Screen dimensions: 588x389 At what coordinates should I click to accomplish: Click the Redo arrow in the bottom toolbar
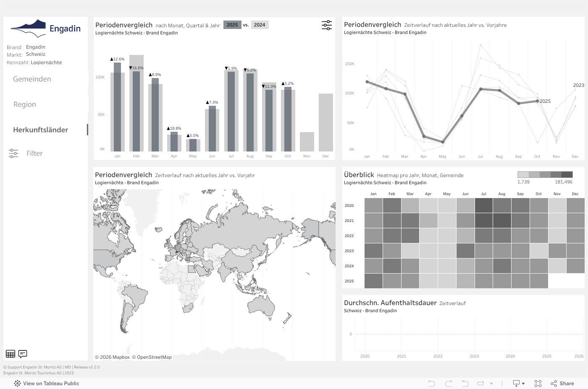click(449, 384)
